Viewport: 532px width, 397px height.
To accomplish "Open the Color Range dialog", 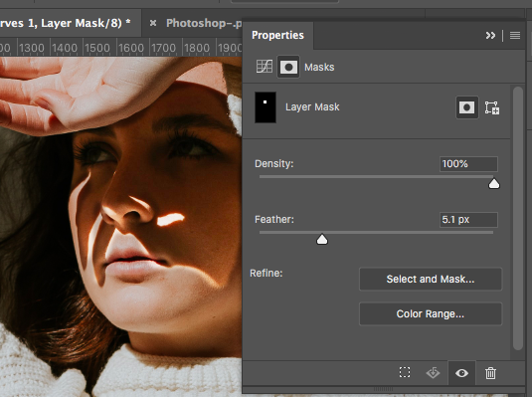I will click(x=431, y=313).
